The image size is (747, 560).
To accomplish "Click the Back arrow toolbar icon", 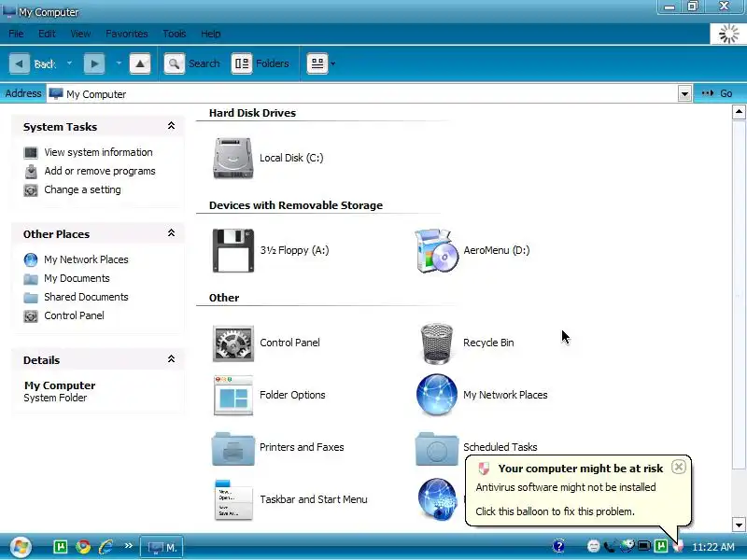I will 20,63.
